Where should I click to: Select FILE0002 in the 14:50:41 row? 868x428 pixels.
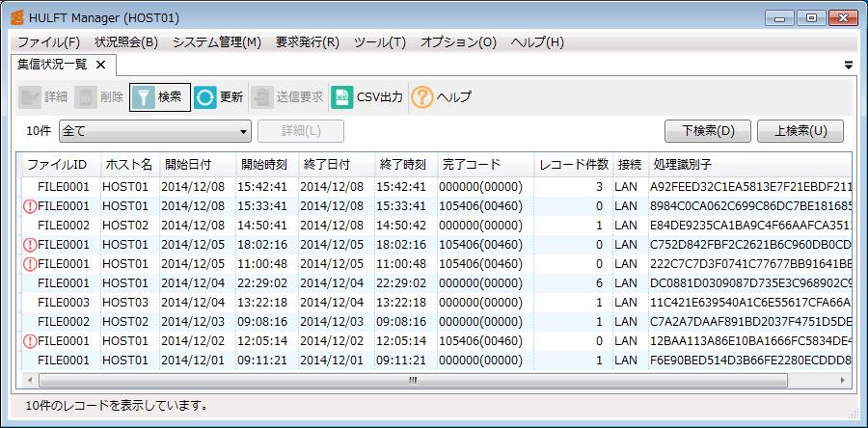[63, 226]
